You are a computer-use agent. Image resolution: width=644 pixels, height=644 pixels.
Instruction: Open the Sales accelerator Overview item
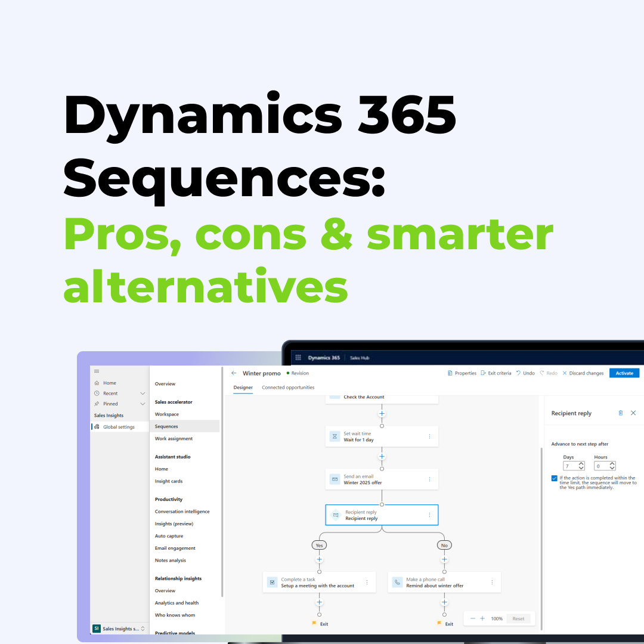[165, 384]
